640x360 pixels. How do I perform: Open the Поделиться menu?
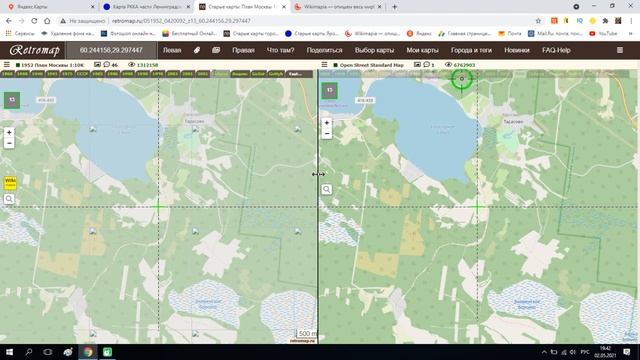coord(324,50)
